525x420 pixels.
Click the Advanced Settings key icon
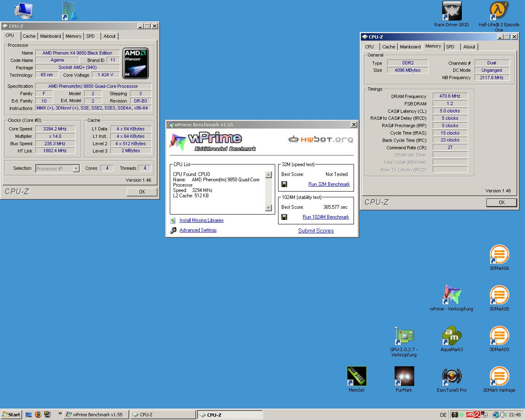[x=173, y=231]
